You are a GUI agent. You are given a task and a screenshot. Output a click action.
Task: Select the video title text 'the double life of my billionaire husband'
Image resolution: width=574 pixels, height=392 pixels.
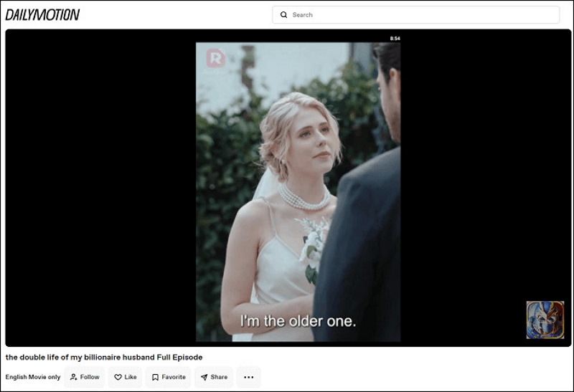coord(80,358)
